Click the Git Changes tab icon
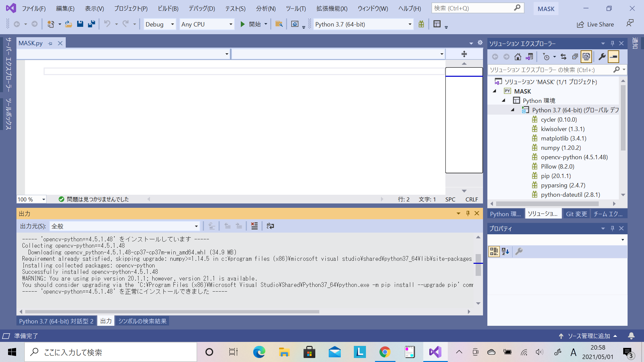Image resolution: width=644 pixels, height=362 pixels. [x=576, y=214]
